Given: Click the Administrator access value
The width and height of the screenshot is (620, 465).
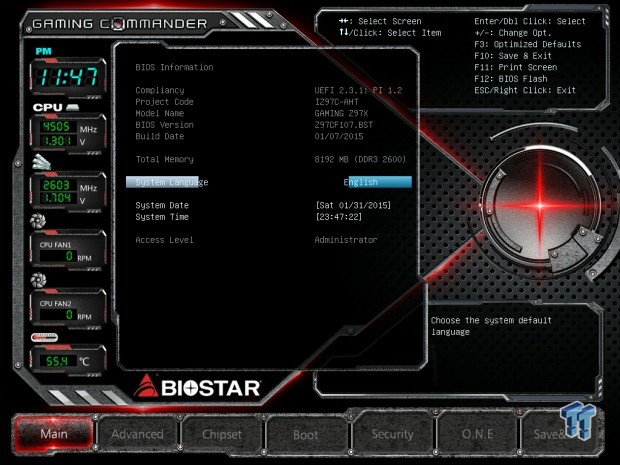Looking at the screenshot, I should point(346,240).
